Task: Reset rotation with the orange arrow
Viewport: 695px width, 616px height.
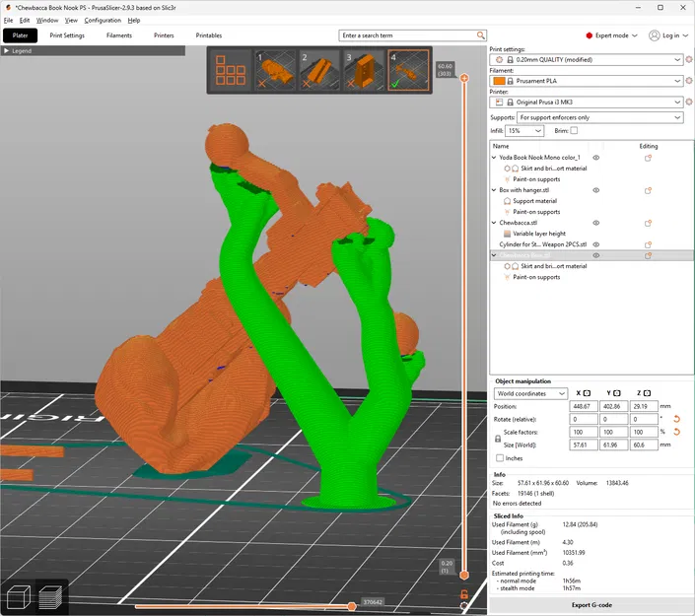Action: (x=677, y=419)
